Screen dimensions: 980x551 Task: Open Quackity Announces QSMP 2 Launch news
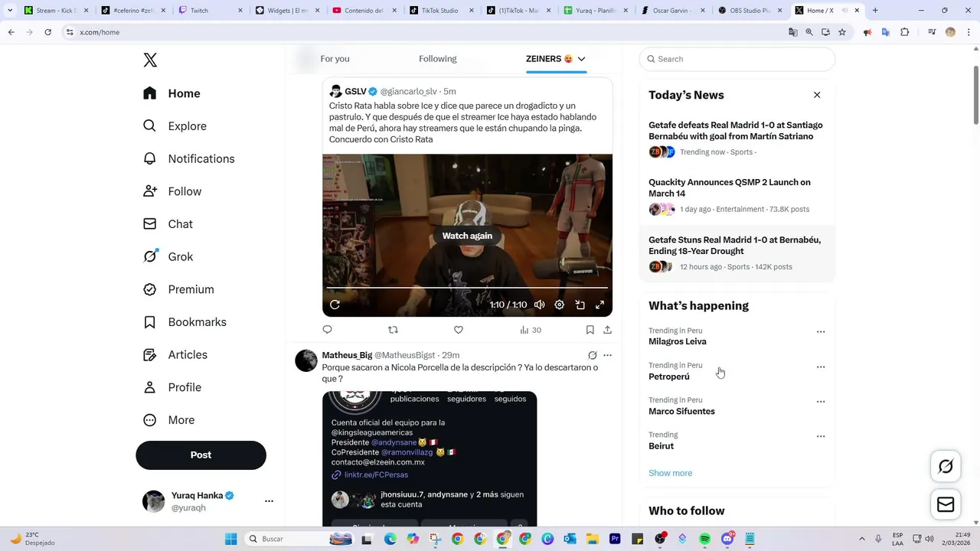(737, 196)
